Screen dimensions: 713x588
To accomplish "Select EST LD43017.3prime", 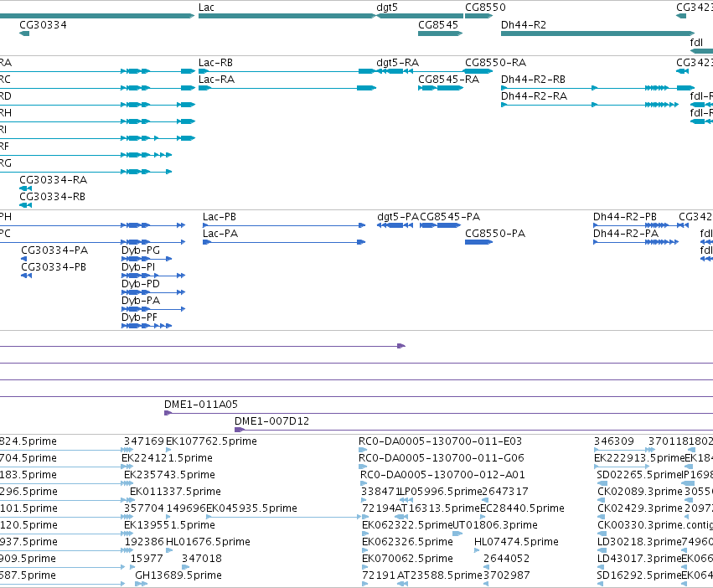I will pos(639,559).
